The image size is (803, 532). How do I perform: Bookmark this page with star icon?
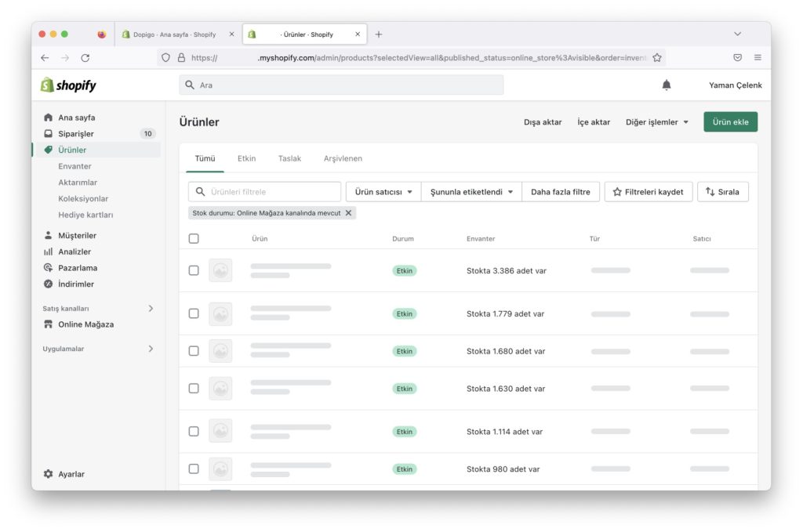click(x=657, y=58)
